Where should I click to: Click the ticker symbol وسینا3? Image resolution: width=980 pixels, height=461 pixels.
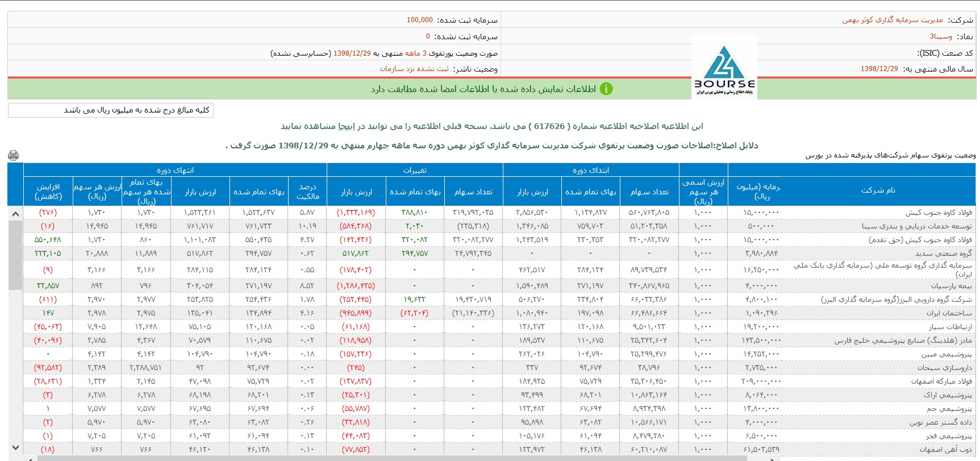tap(941, 36)
